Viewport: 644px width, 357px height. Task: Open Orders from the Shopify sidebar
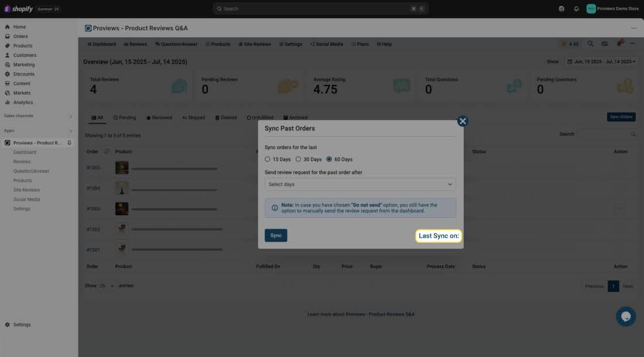click(20, 36)
